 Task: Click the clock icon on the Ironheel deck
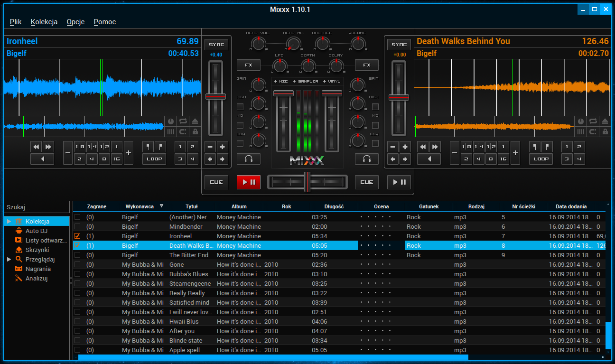(171, 121)
